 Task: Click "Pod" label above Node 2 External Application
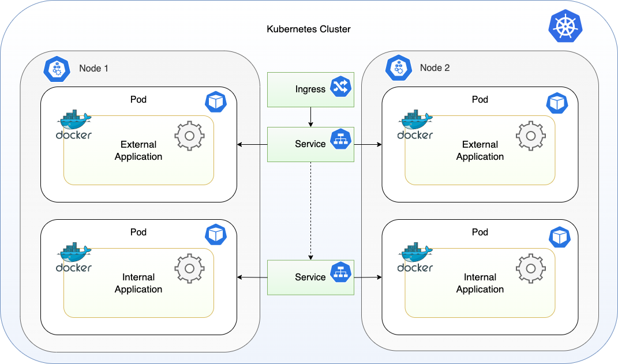point(480,100)
